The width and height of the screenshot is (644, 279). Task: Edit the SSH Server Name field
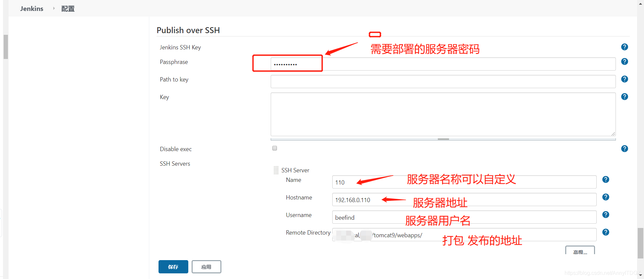[464, 182]
